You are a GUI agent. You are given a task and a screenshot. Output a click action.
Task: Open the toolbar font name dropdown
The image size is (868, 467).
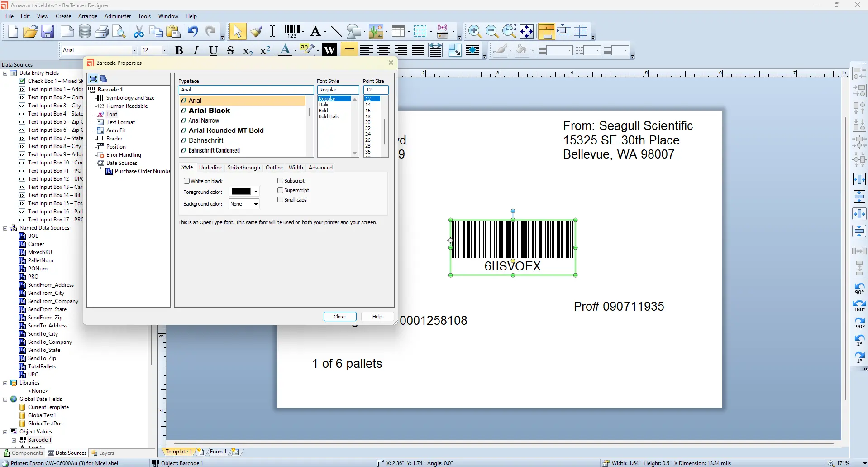pos(134,50)
